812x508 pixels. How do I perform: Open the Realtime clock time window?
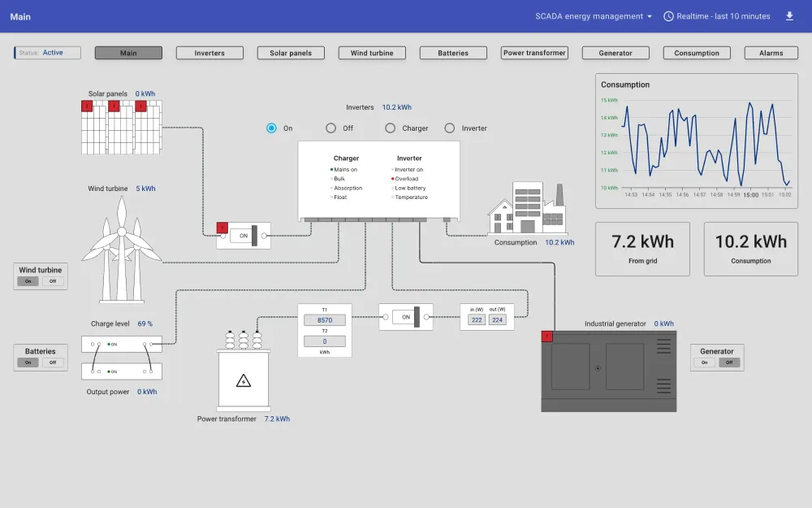click(717, 16)
